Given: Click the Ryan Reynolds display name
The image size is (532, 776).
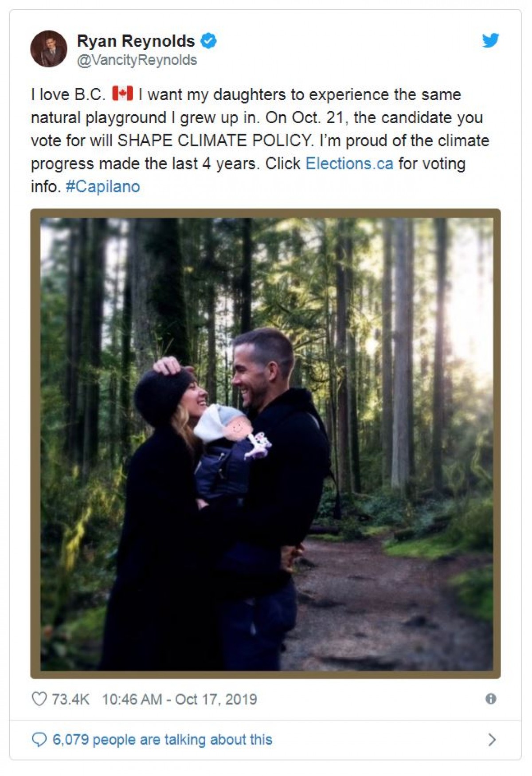Looking at the screenshot, I should click(136, 41).
